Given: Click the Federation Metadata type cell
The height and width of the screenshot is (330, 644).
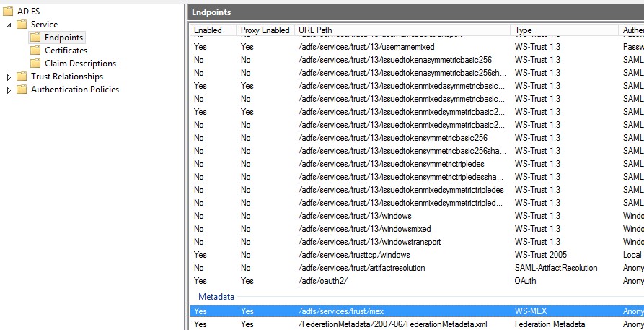Looking at the screenshot, I should tap(550, 324).
